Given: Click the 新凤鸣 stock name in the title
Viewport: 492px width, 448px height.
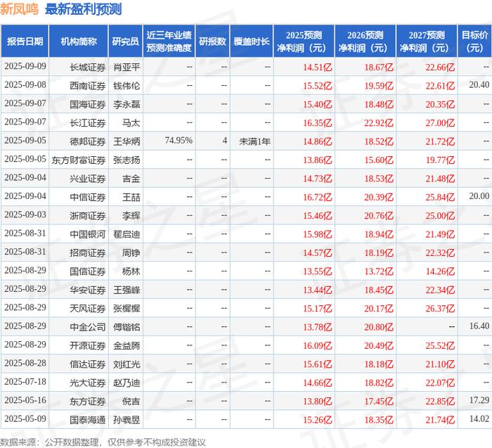Looking at the screenshot, I should [19, 8].
